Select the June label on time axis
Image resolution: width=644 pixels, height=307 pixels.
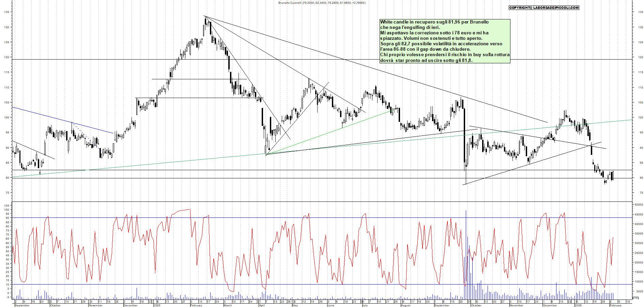331,305
